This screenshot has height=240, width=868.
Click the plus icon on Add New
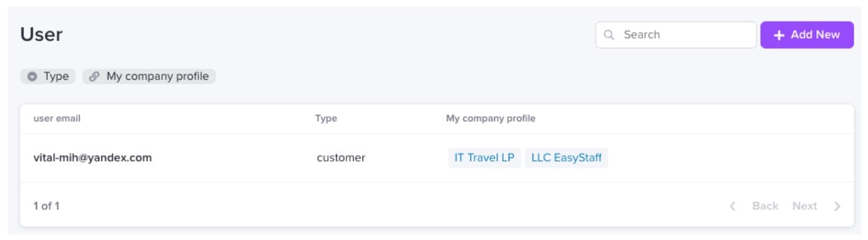tap(779, 35)
